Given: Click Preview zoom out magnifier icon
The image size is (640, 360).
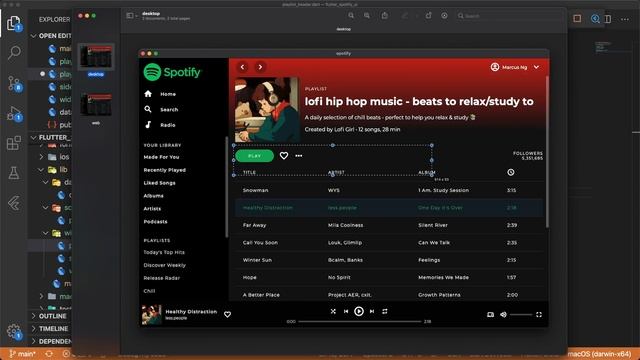Looking at the screenshot, I should click(x=351, y=16).
